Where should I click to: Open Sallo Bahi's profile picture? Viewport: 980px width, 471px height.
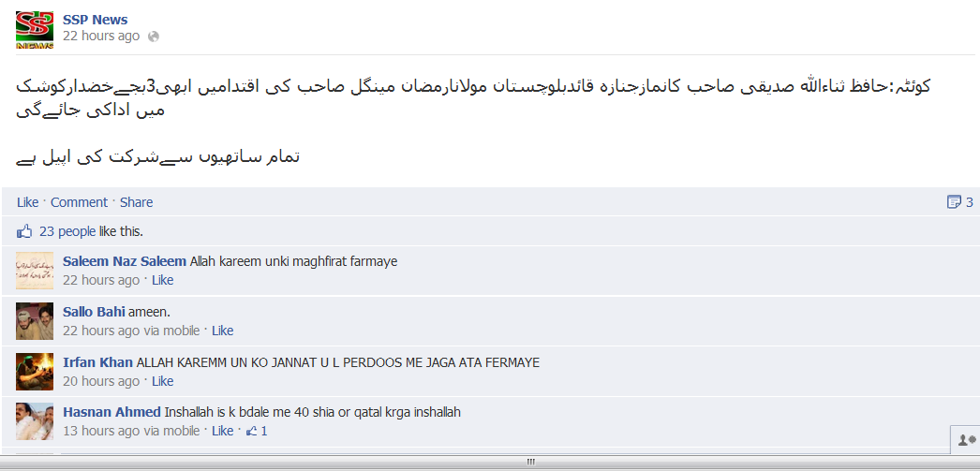point(35,321)
